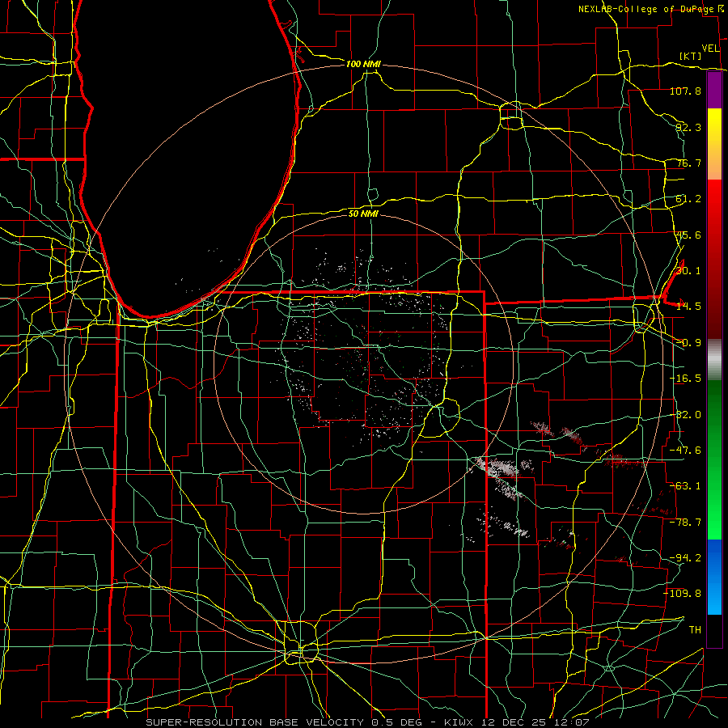Click the 92.3 velocity value
Image resolution: width=728 pixels, height=728 pixels.
click(x=688, y=127)
